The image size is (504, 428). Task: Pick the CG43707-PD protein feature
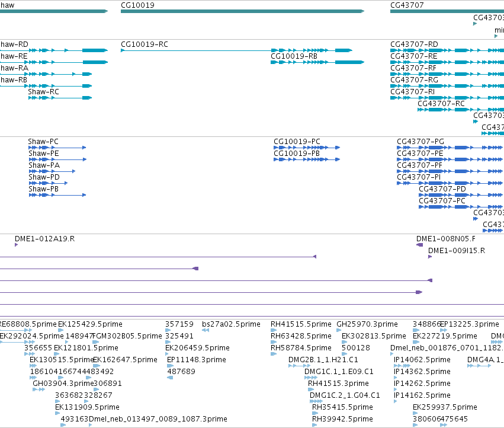[461, 195]
